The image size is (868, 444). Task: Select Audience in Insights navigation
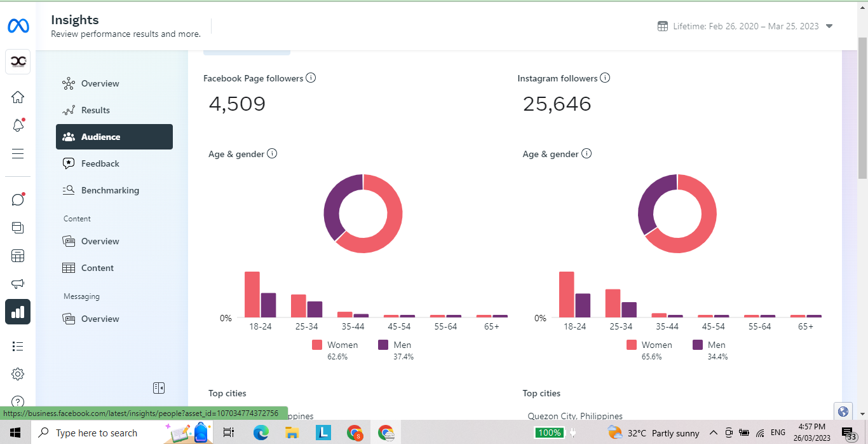(x=114, y=137)
